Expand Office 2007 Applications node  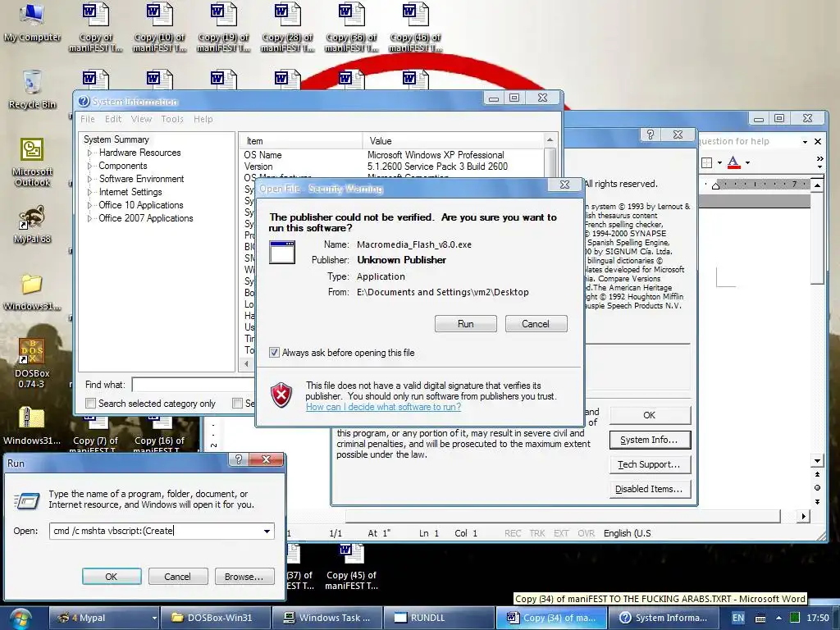[x=90, y=218]
